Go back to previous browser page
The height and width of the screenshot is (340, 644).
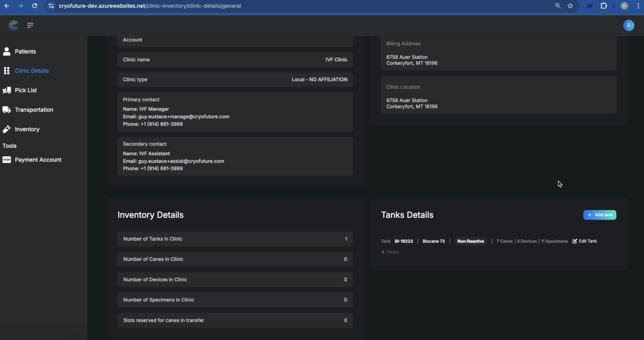pyautogui.click(x=7, y=6)
